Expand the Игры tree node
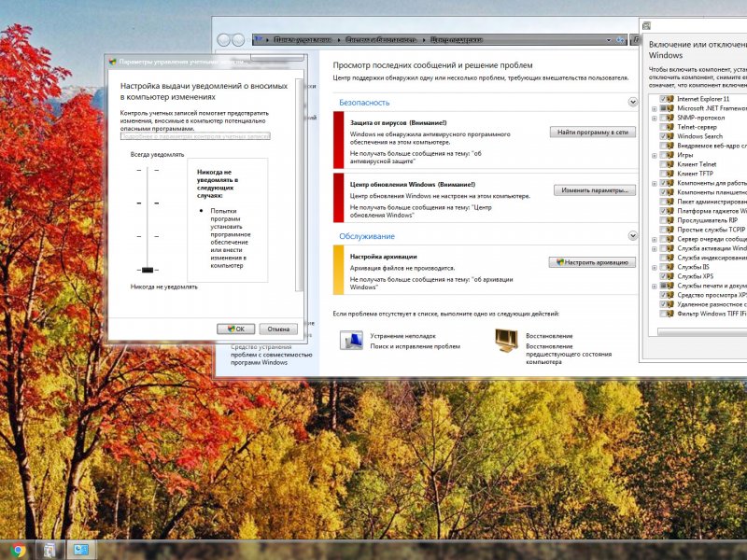This screenshot has width=747, height=560. point(655,156)
